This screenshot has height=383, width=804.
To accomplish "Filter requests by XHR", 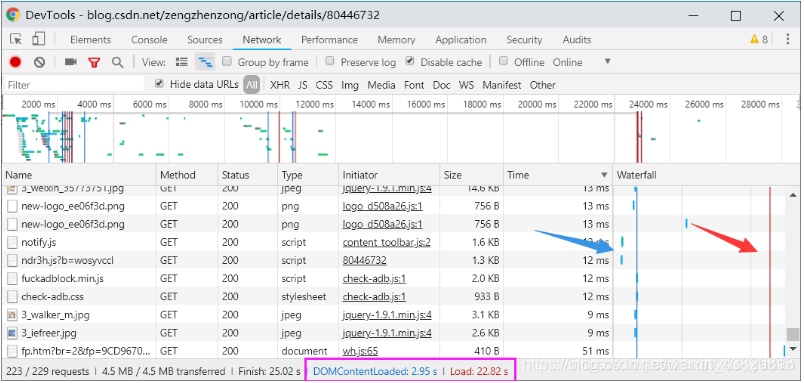I will tap(280, 85).
